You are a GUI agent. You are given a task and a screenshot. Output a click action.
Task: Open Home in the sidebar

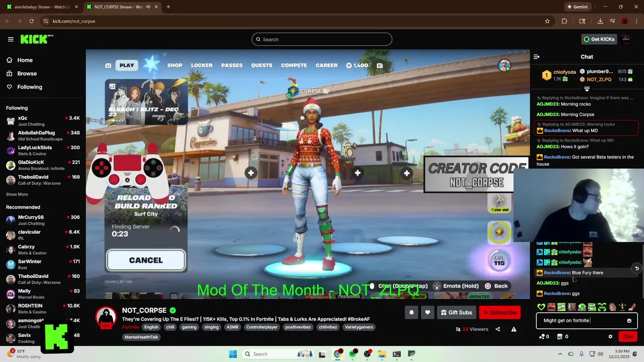click(x=25, y=60)
